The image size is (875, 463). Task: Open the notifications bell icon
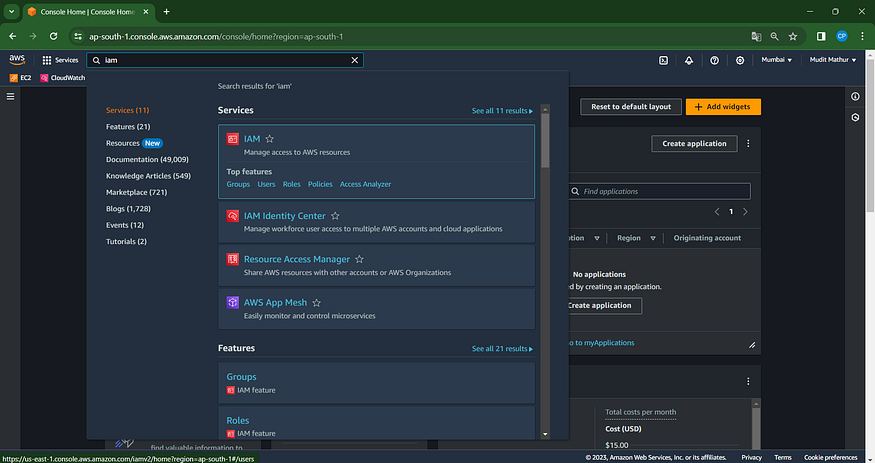pos(689,60)
